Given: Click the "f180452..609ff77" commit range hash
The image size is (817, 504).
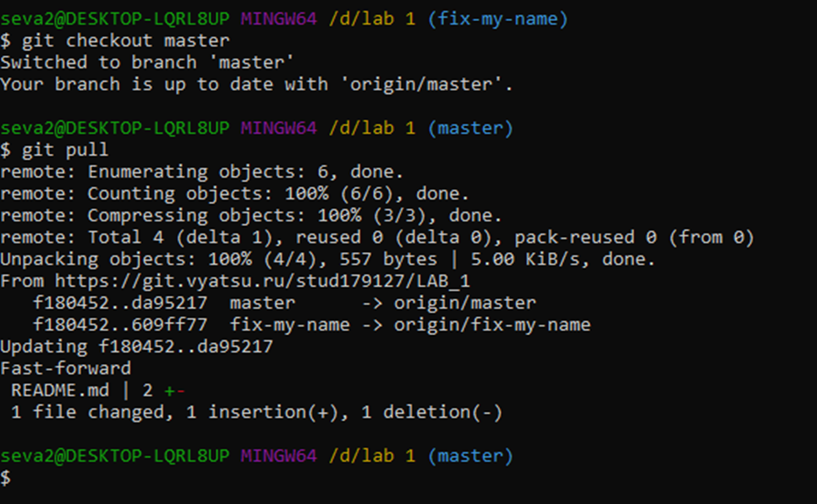Looking at the screenshot, I should click(120, 325).
